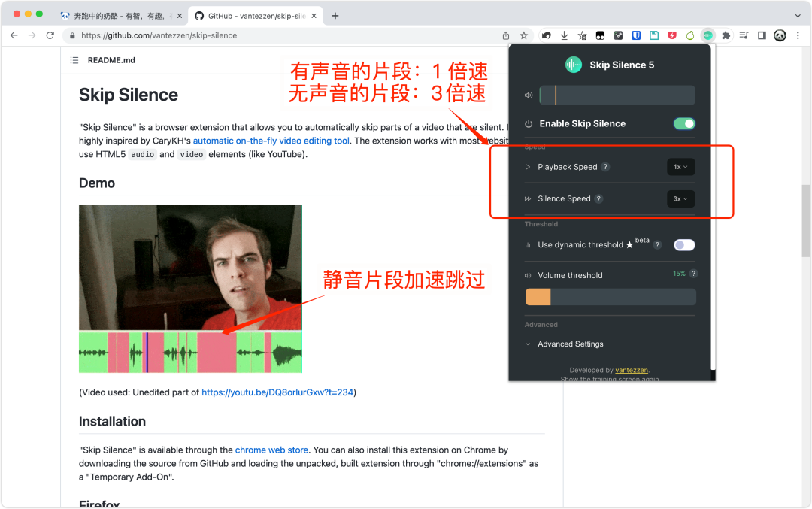
Task: Enable the Use dynamic threshold switch
Action: 684,245
